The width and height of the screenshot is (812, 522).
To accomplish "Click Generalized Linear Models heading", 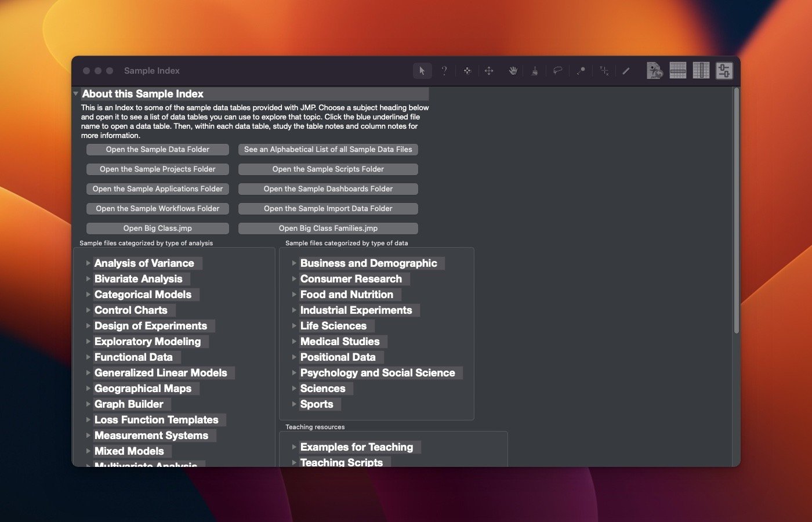I will (x=161, y=373).
